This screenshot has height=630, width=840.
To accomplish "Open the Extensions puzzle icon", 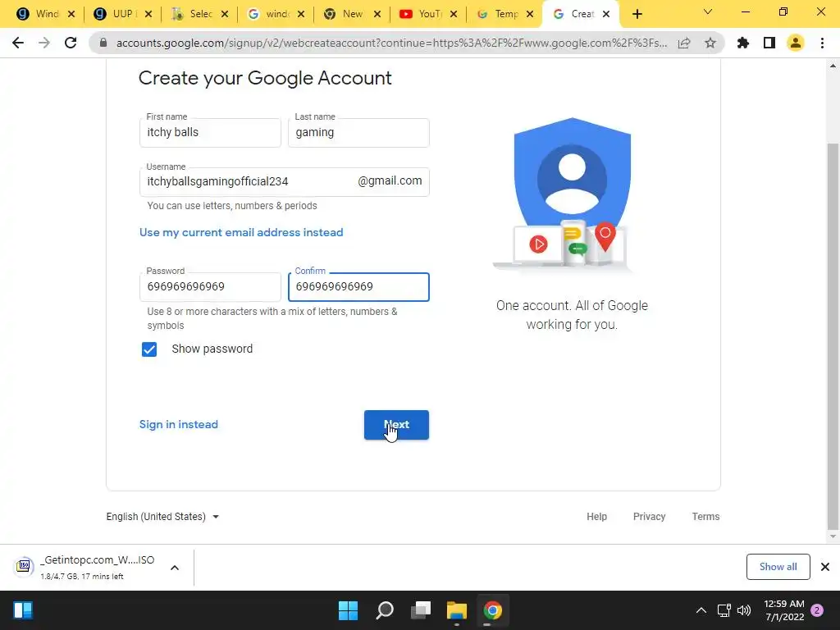I will click(743, 43).
